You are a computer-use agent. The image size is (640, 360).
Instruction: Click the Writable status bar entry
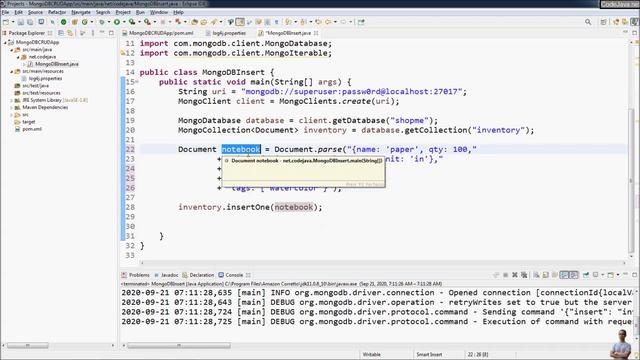pyautogui.click(x=372, y=355)
